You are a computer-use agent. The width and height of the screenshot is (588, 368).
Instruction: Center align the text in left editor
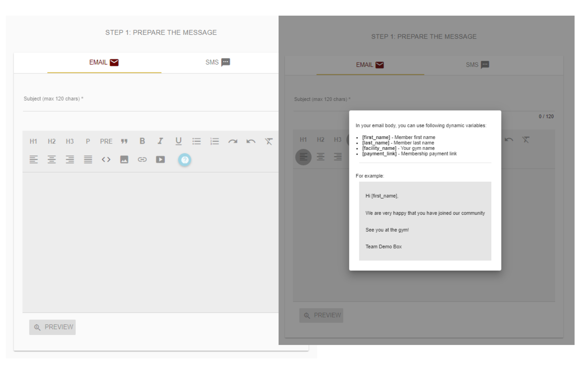click(x=51, y=159)
